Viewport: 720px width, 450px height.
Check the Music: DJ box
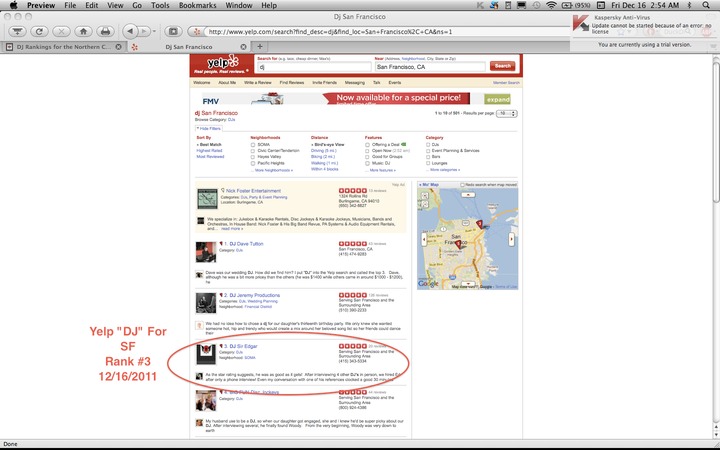(367, 163)
